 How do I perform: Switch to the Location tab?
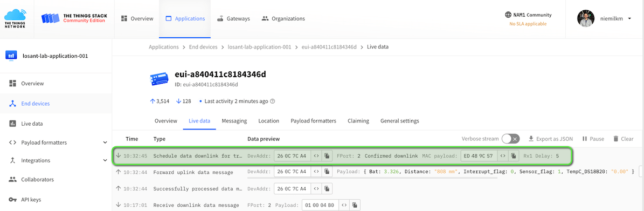[x=268, y=121]
